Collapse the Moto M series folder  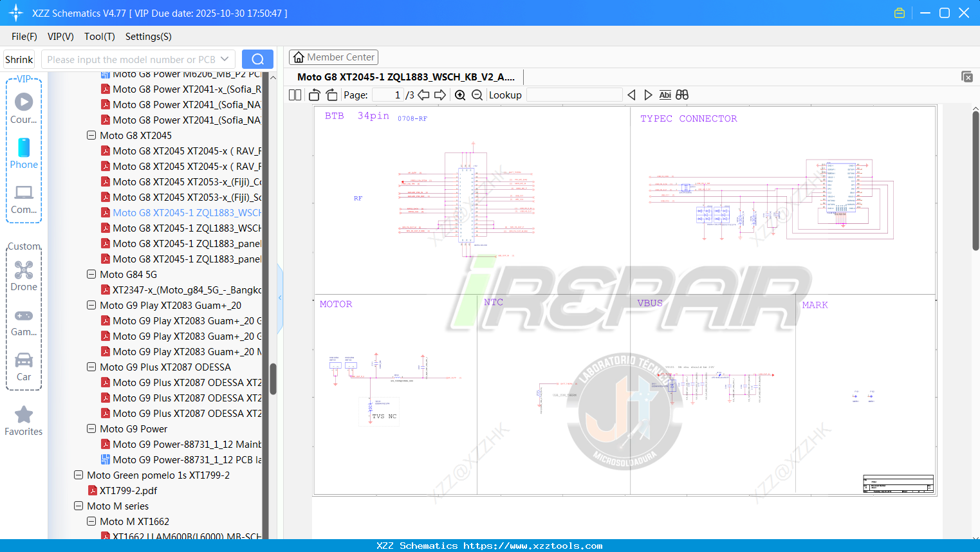click(x=79, y=506)
